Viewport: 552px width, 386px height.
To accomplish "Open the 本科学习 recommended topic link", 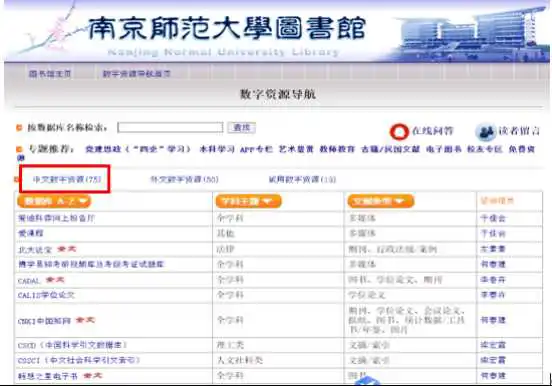I will click(x=217, y=149).
